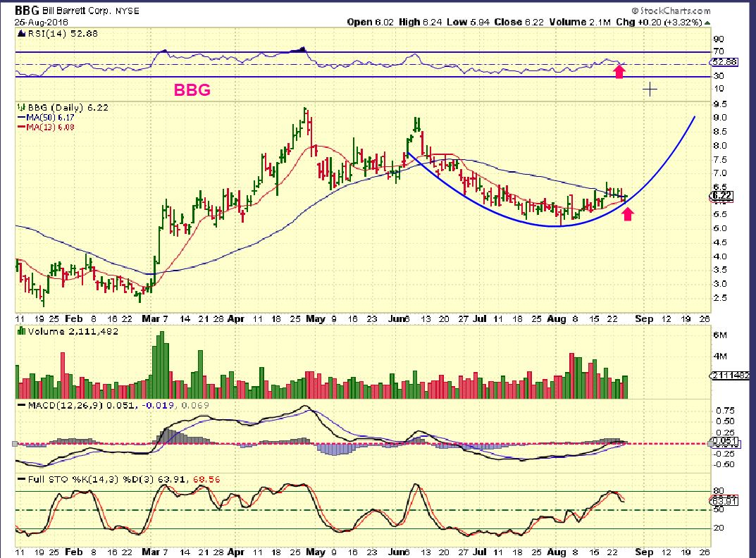Click the '20' level on stochastic axis
Image resolution: width=756 pixels, height=558 pixels.
click(719, 528)
